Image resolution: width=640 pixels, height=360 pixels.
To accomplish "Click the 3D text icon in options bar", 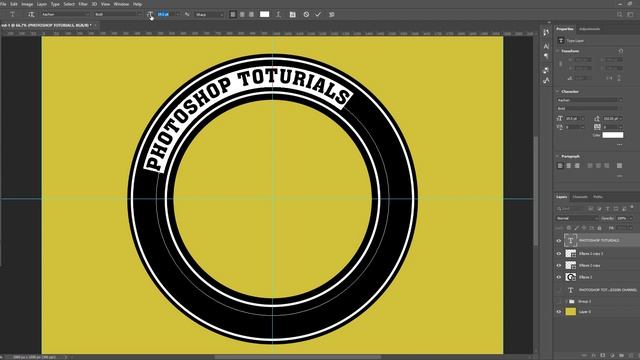I will 331,14.
